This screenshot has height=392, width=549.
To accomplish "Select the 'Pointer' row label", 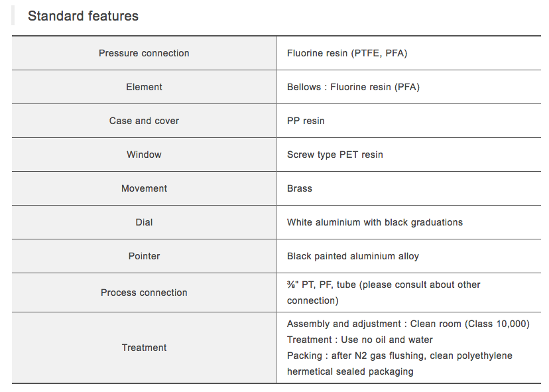I will 144,256.
